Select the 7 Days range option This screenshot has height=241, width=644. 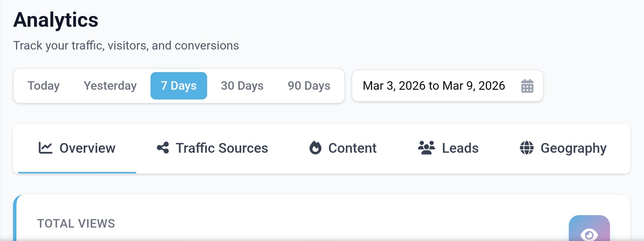(179, 86)
